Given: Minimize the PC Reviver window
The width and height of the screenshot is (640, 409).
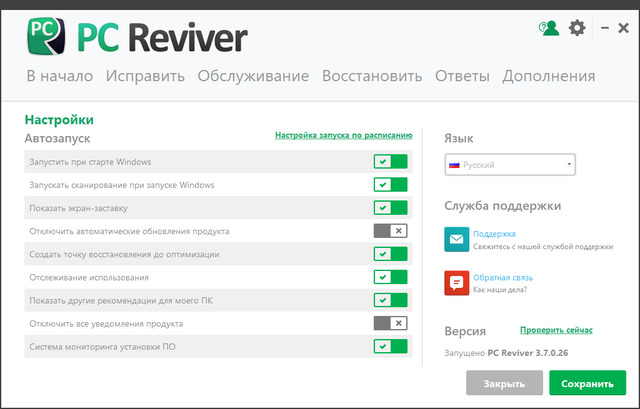Looking at the screenshot, I should click(x=602, y=29).
